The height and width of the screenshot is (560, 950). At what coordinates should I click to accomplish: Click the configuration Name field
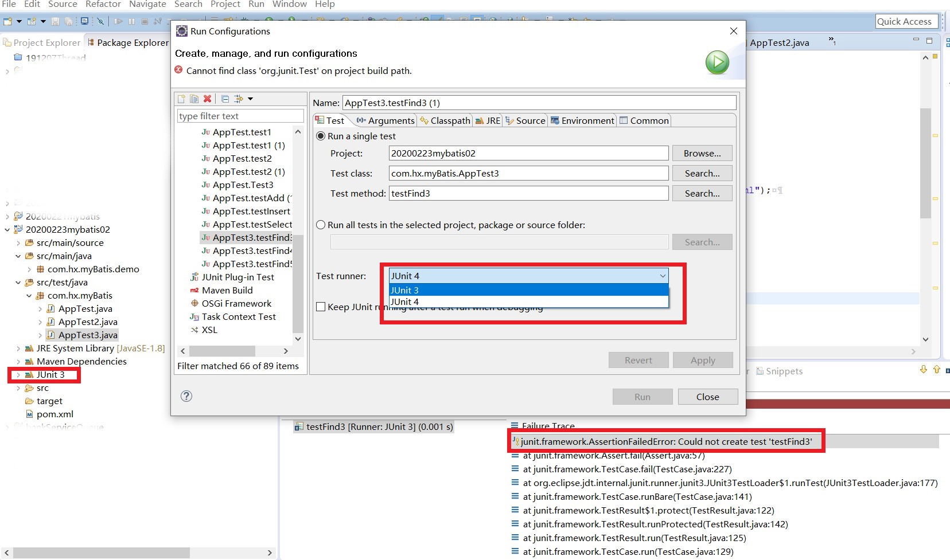click(x=539, y=103)
